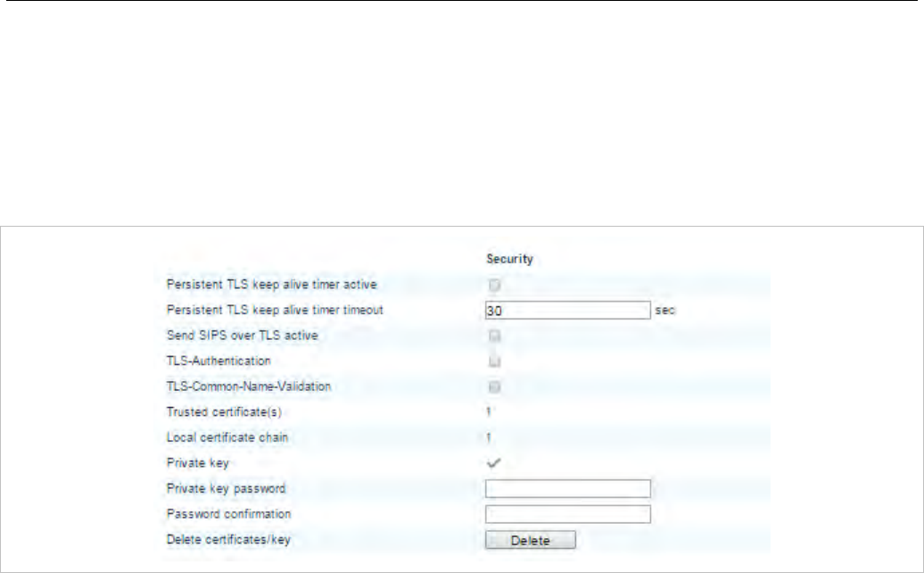
Task: Select the 'Security' section heading
Action: click(x=509, y=259)
